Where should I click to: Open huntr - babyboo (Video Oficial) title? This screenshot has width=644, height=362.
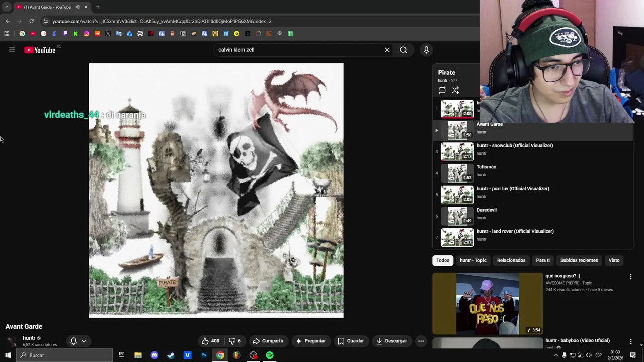click(x=578, y=340)
